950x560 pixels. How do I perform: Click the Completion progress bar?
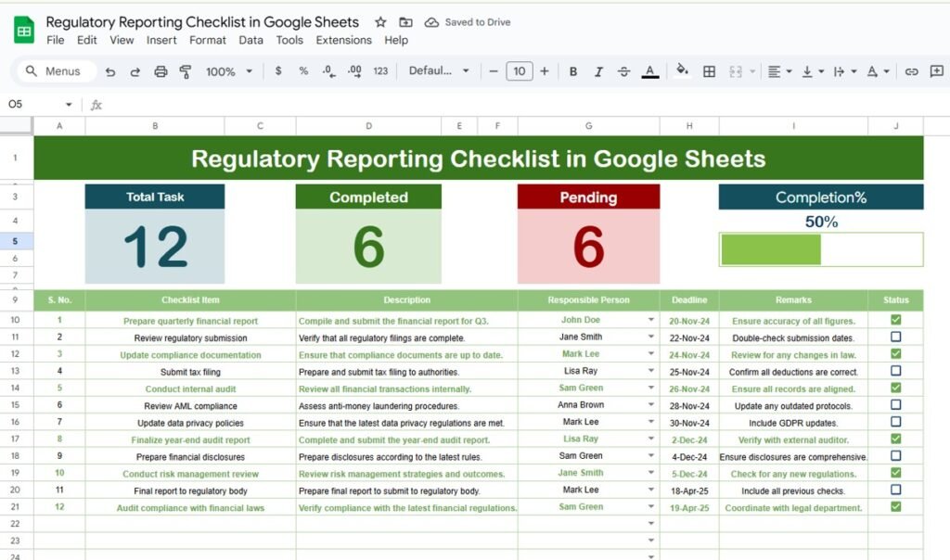(821, 248)
